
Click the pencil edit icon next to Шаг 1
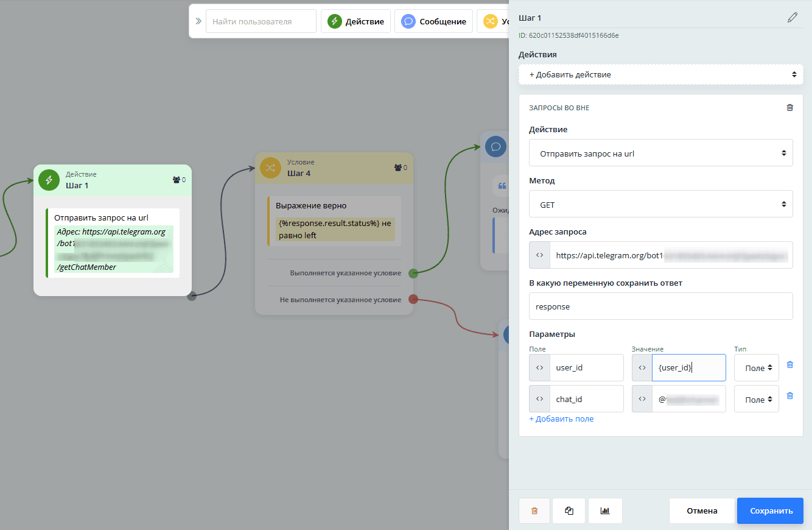(792, 18)
